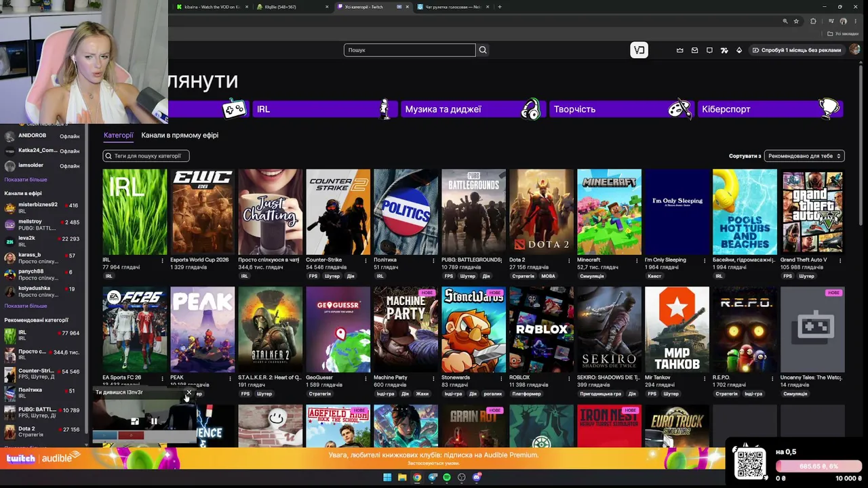This screenshot has width=868, height=488.
Task: Open Chrome zoom magnifier icon
Action: tap(785, 21)
